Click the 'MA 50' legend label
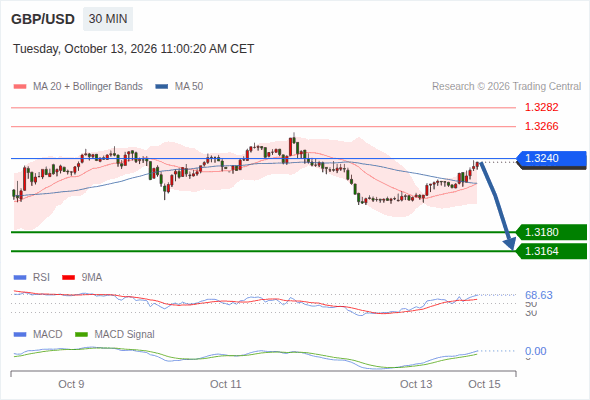 [x=189, y=87]
